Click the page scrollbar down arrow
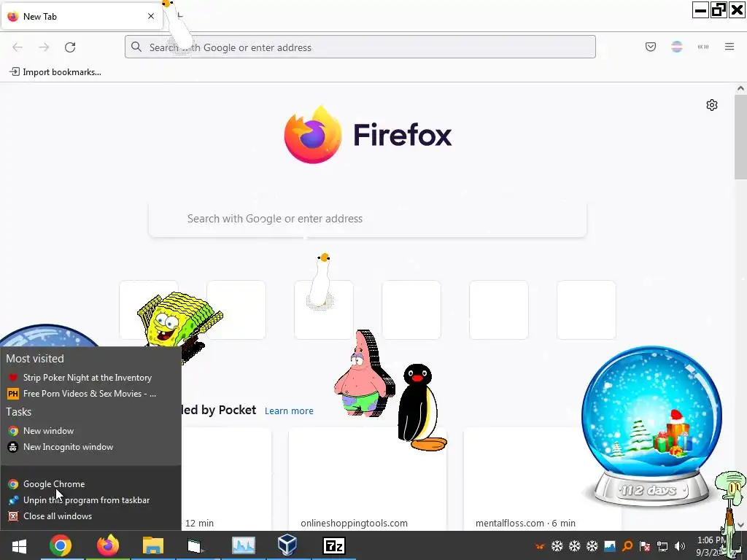Screen dimensions: 747x560 (740, 525)
